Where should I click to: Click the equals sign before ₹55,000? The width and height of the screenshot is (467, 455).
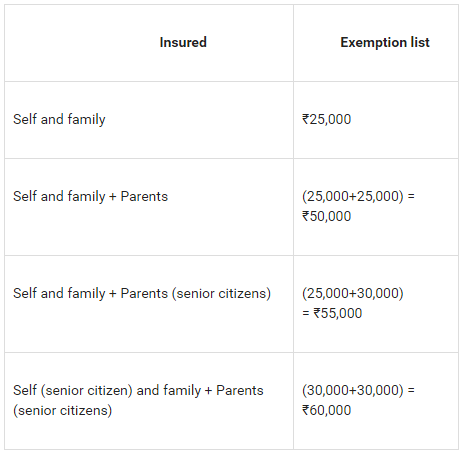(x=306, y=313)
